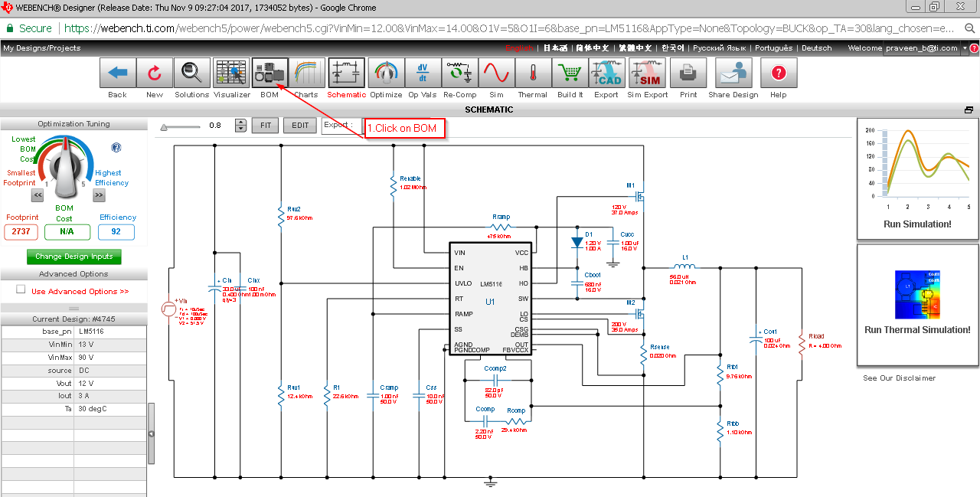Screen dimensions: 980x497
Task: Enable Use Advanced Options checkbox
Action: coord(21,290)
